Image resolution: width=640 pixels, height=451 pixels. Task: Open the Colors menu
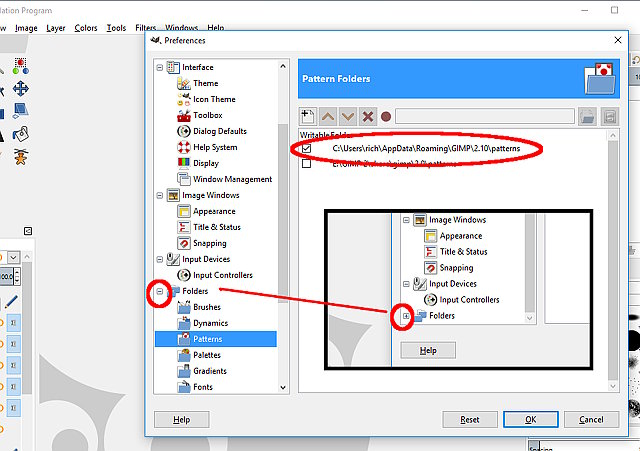86,28
